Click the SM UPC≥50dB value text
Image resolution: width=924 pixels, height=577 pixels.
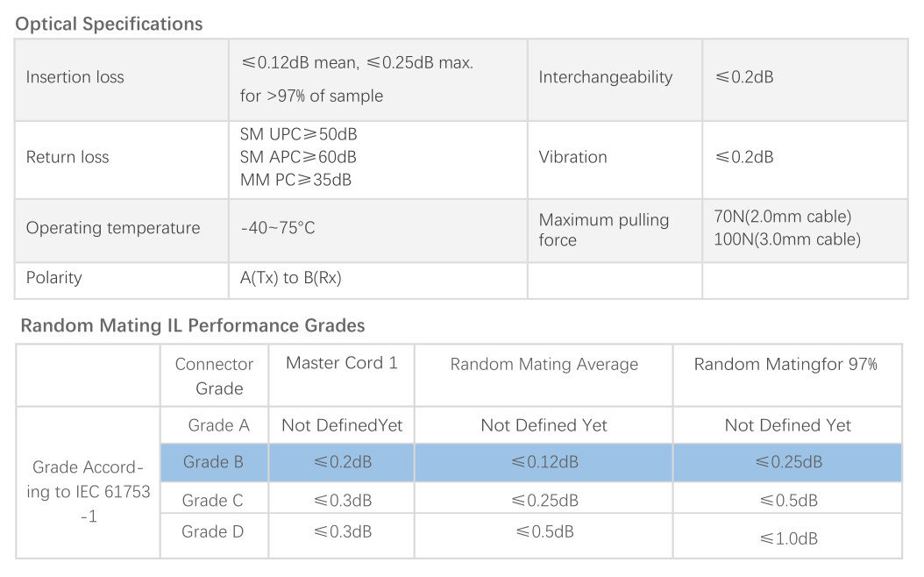pyautogui.click(x=298, y=135)
